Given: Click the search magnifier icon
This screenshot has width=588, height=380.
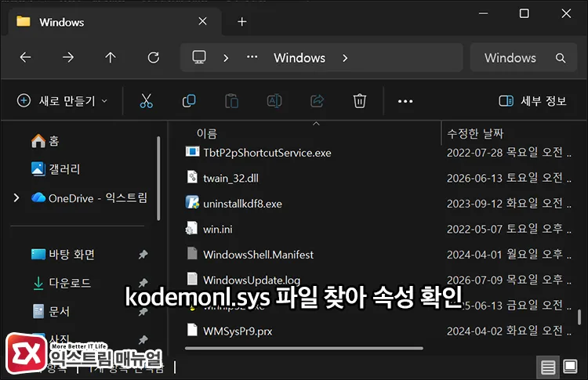Looking at the screenshot, I should point(561,58).
